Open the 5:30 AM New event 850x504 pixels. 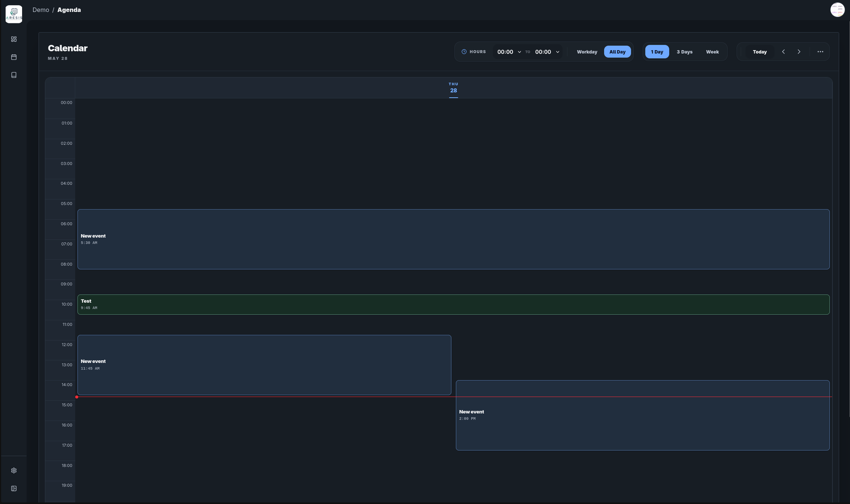click(453, 239)
